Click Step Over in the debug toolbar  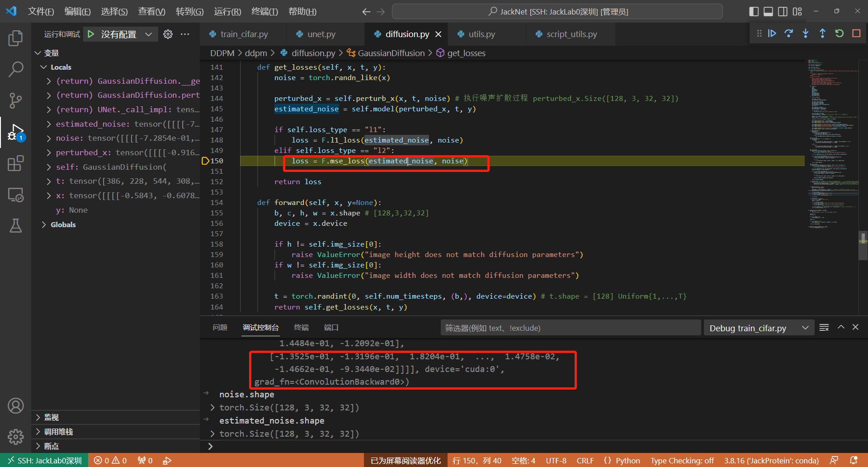pos(789,33)
